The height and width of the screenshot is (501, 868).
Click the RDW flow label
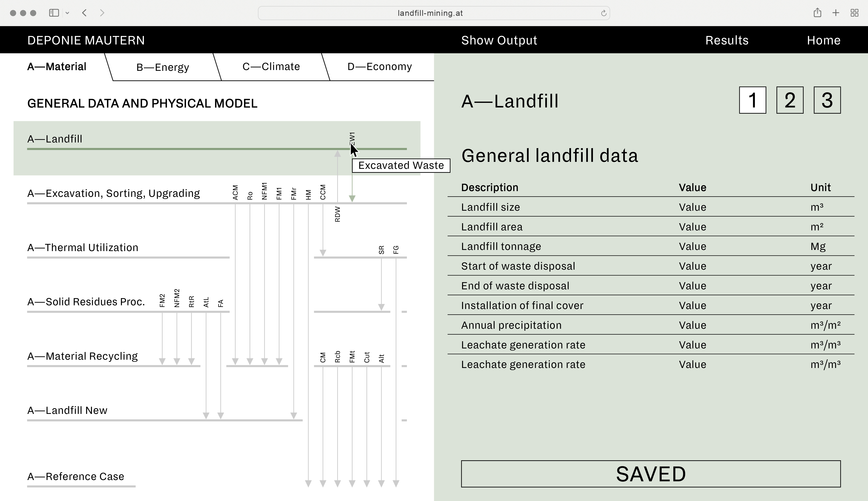[337, 214]
